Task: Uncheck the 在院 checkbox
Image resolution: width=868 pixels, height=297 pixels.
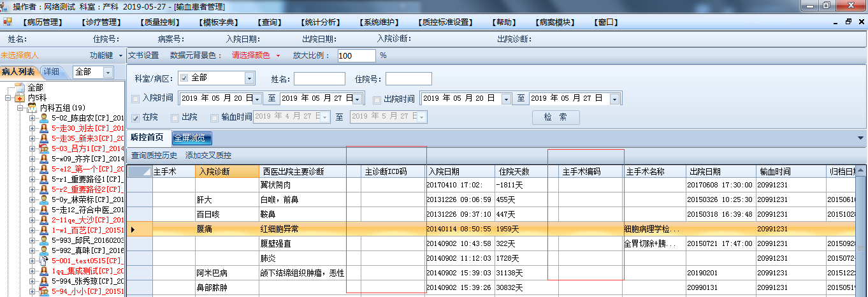Action: [135, 117]
